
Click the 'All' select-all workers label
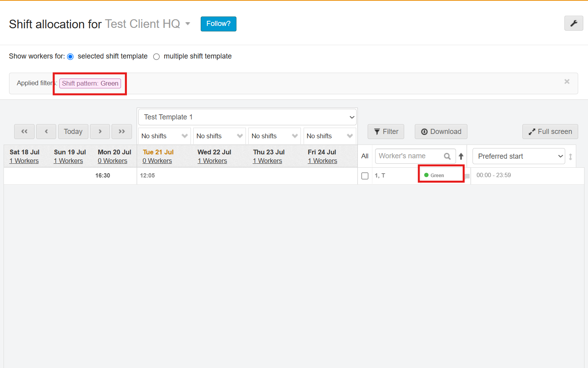pyautogui.click(x=365, y=156)
